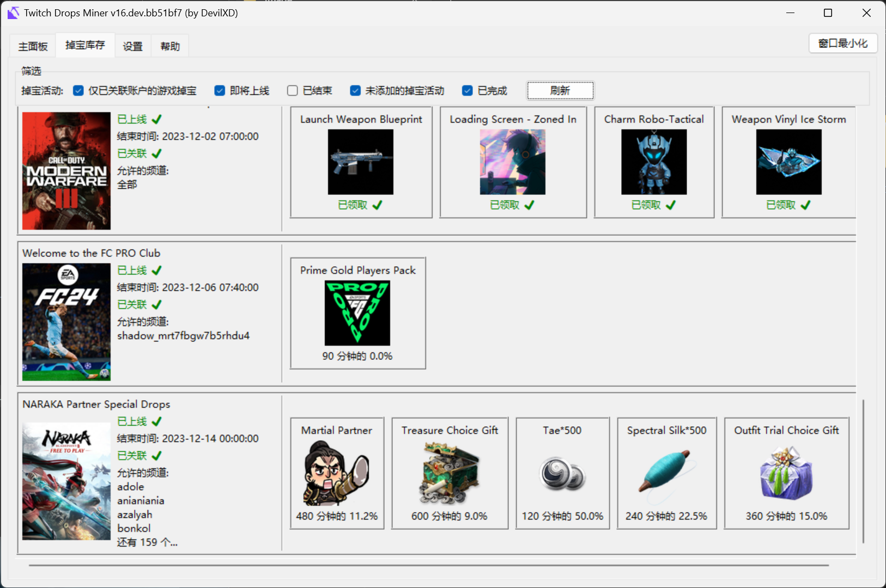Image resolution: width=886 pixels, height=588 pixels.
Task: Click the '90 分钟的 0.0%' progress text
Action: coord(357,356)
